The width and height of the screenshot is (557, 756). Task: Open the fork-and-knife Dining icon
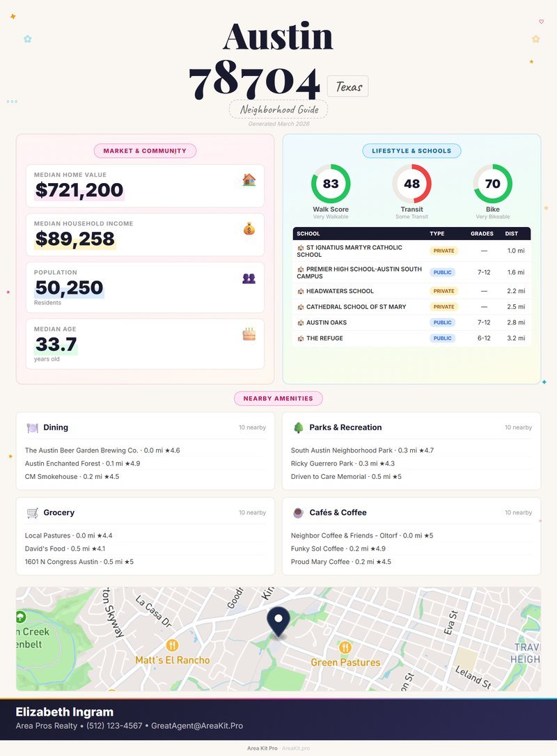click(31, 427)
